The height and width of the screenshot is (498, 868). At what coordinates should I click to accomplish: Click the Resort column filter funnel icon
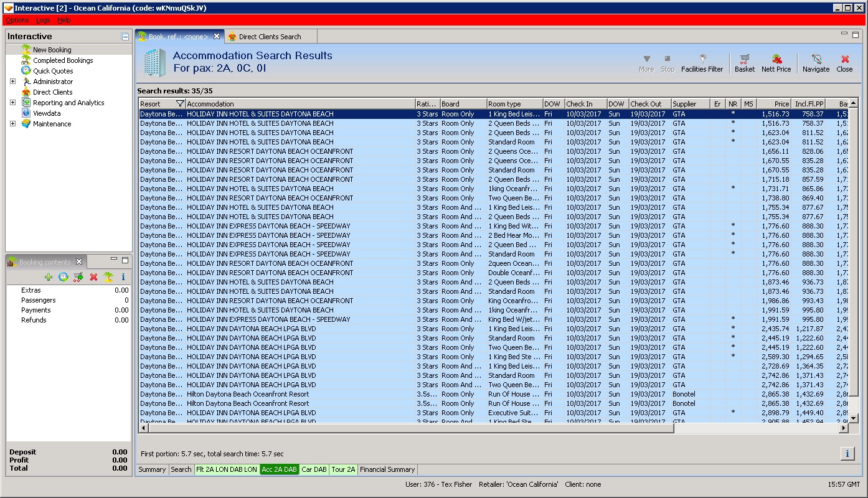point(180,104)
